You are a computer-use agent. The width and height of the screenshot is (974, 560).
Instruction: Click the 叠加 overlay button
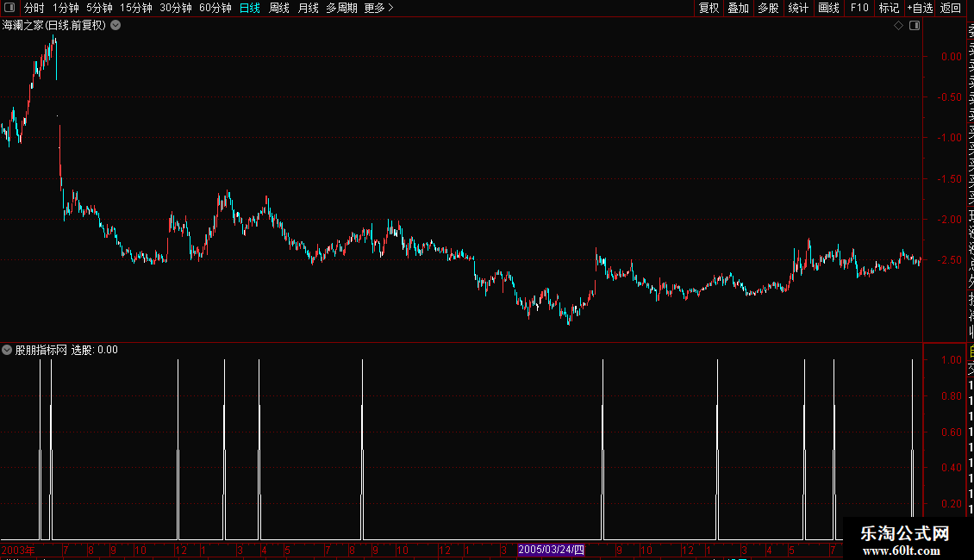[x=739, y=8]
